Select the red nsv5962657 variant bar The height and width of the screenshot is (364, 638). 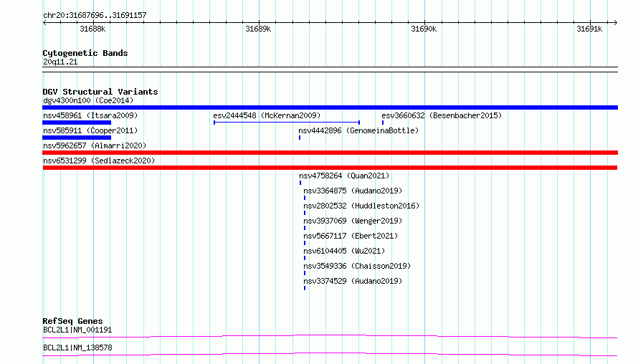330,153
